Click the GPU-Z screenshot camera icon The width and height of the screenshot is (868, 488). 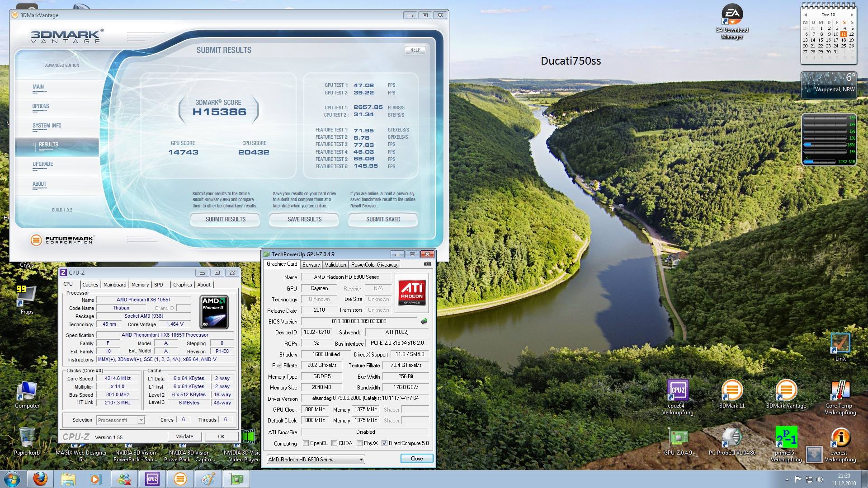click(x=427, y=264)
